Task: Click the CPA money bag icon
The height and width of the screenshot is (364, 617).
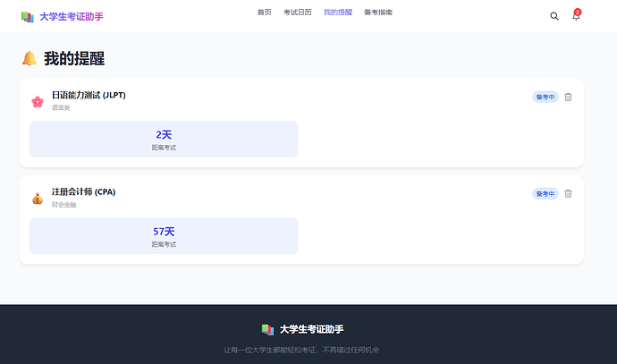Action: click(38, 199)
